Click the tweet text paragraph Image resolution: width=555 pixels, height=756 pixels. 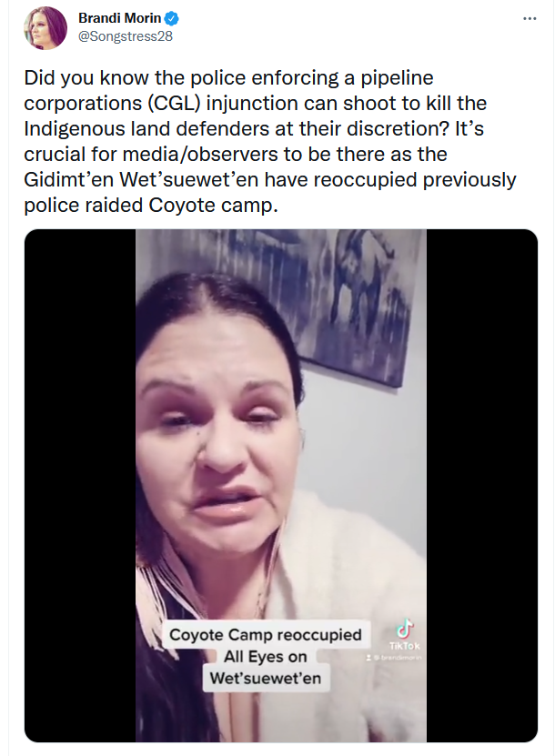tap(270, 141)
